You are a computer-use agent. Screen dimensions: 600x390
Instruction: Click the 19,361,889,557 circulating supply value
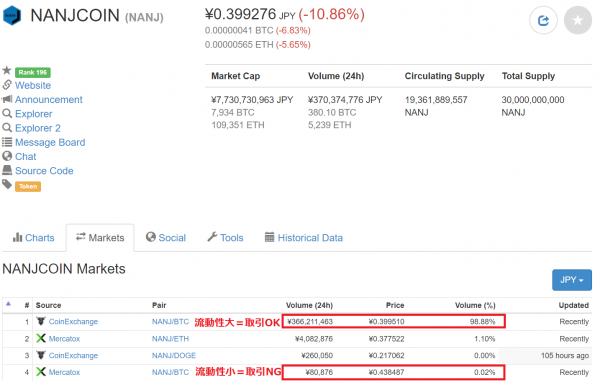[436, 100]
